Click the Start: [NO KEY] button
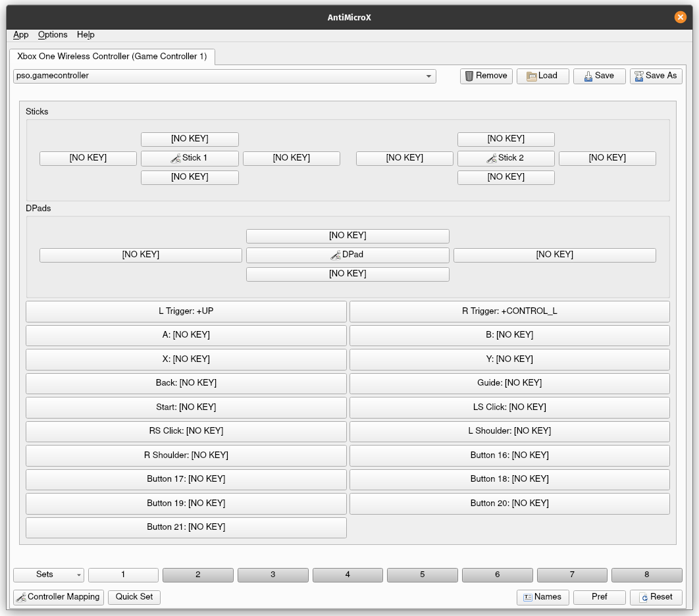 tap(186, 407)
